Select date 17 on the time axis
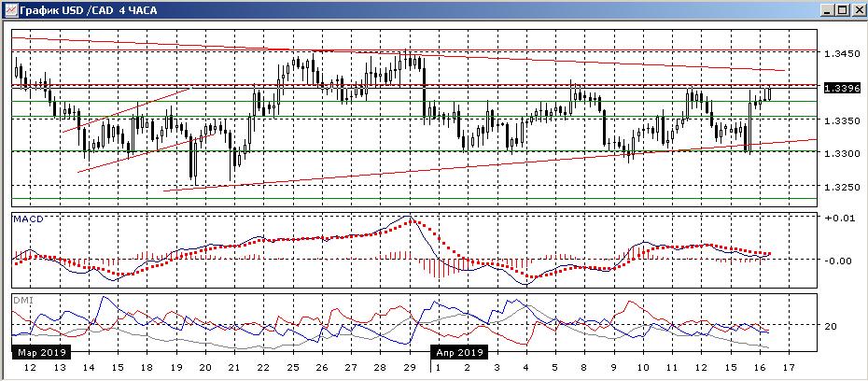Viewport: 868px width, 381px height. [x=789, y=369]
